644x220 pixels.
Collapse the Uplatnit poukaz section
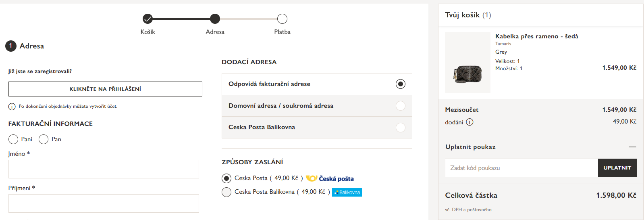[632, 147]
